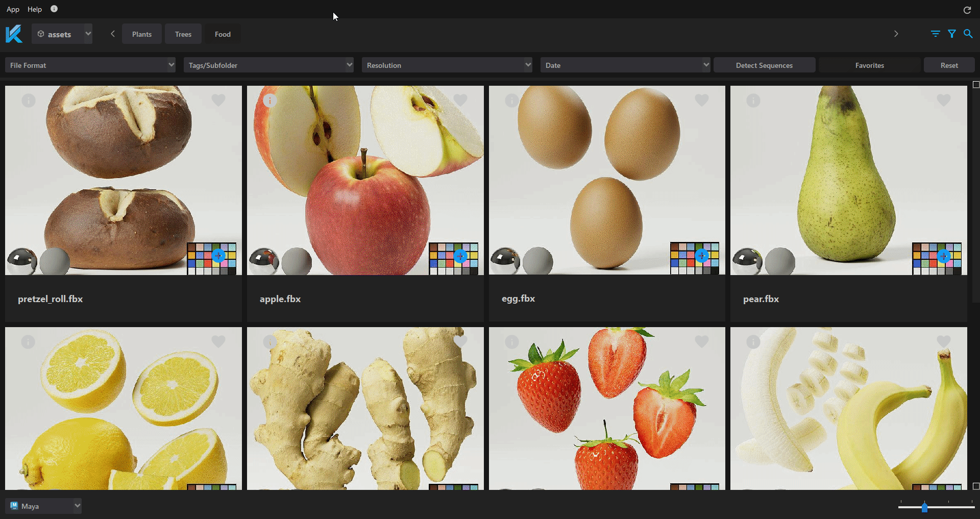
Task: Show info for egg.fbx
Action: pos(512,101)
